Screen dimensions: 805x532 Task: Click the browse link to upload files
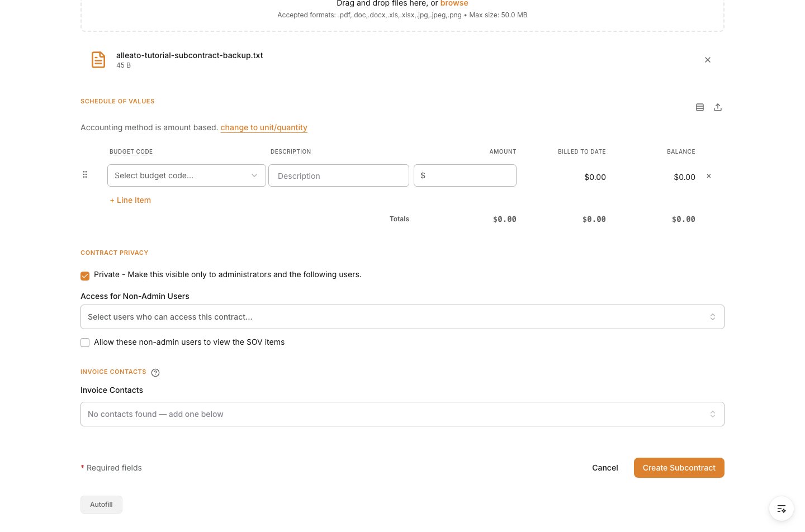point(454,3)
